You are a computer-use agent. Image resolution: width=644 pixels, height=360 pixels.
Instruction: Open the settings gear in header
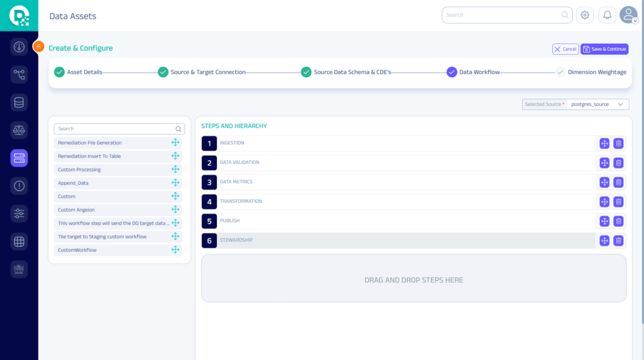(585, 15)
